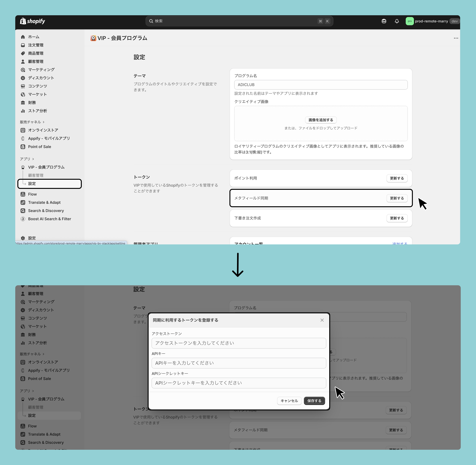The width and height of the screenshot is (476, 465).
Task: Open the three-dot menu beside VIP title
Action: coord(456,38)
